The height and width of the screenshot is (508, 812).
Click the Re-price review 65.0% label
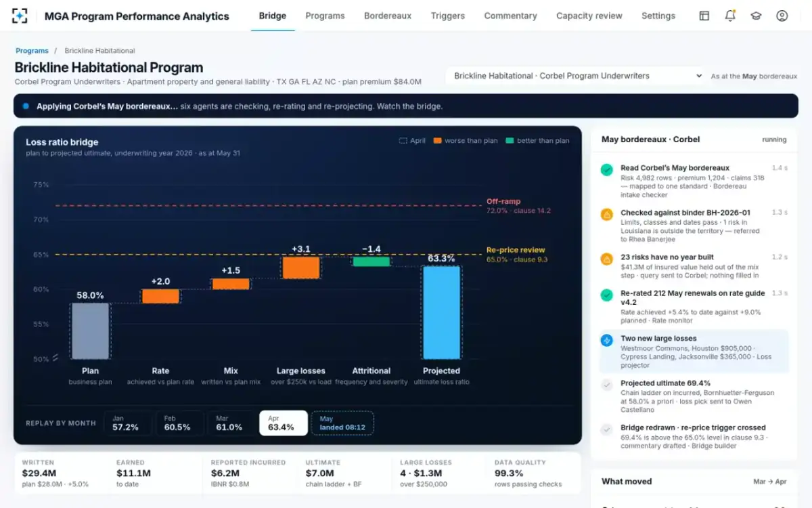click(516, 254)
